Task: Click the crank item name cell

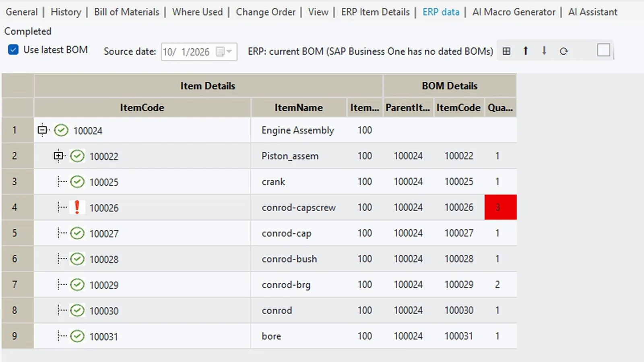Action: (299, 181)
